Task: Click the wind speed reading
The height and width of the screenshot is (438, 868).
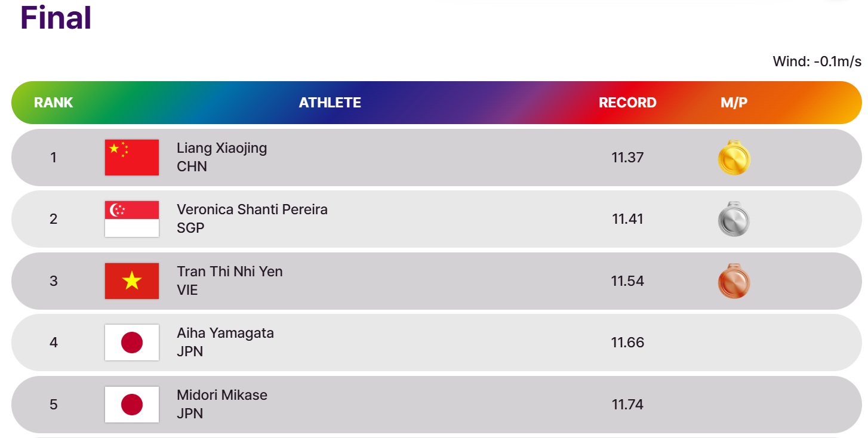Action: point(817,61)
